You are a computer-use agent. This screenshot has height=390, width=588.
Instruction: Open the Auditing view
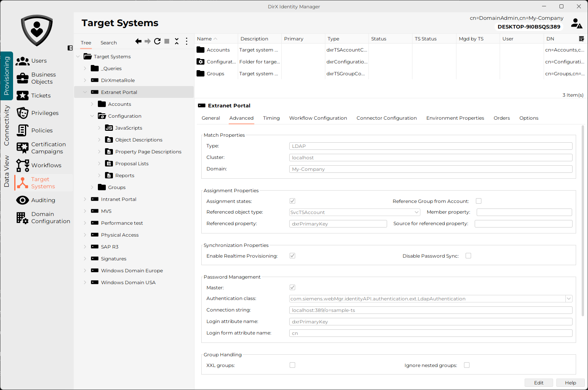click(x=36, y=200)
